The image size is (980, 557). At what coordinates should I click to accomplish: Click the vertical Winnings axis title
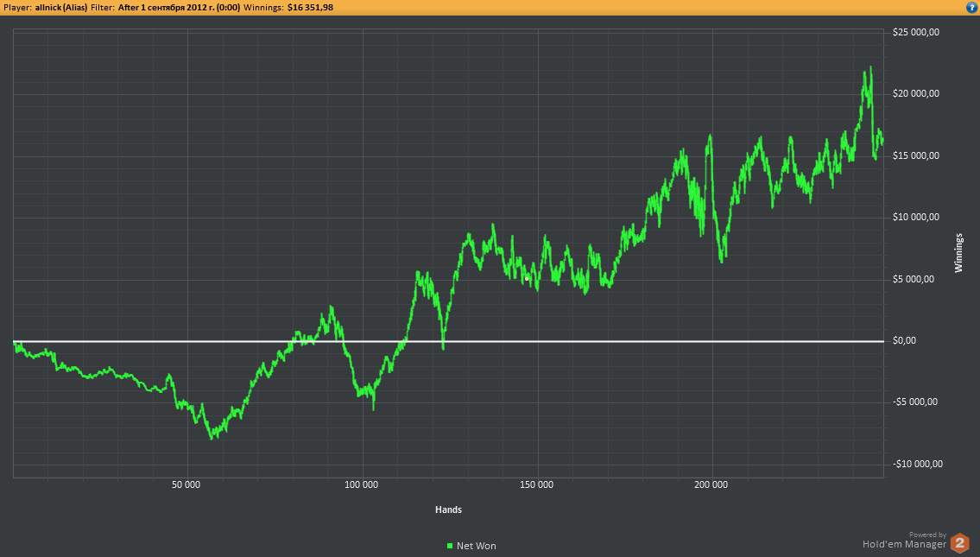click(958, 253)
